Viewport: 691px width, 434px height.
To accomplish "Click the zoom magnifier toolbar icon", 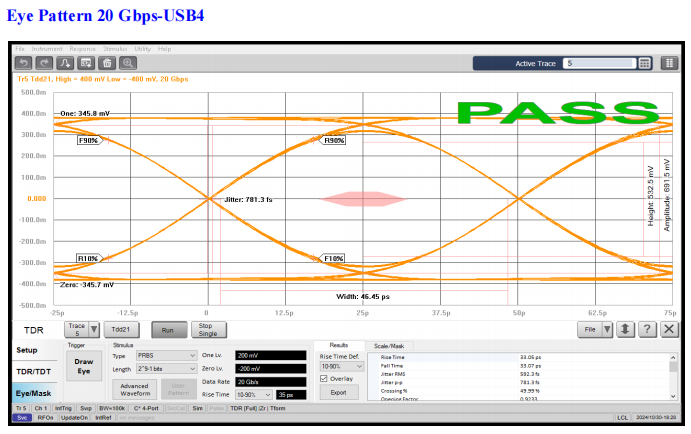I will (128, 63).
